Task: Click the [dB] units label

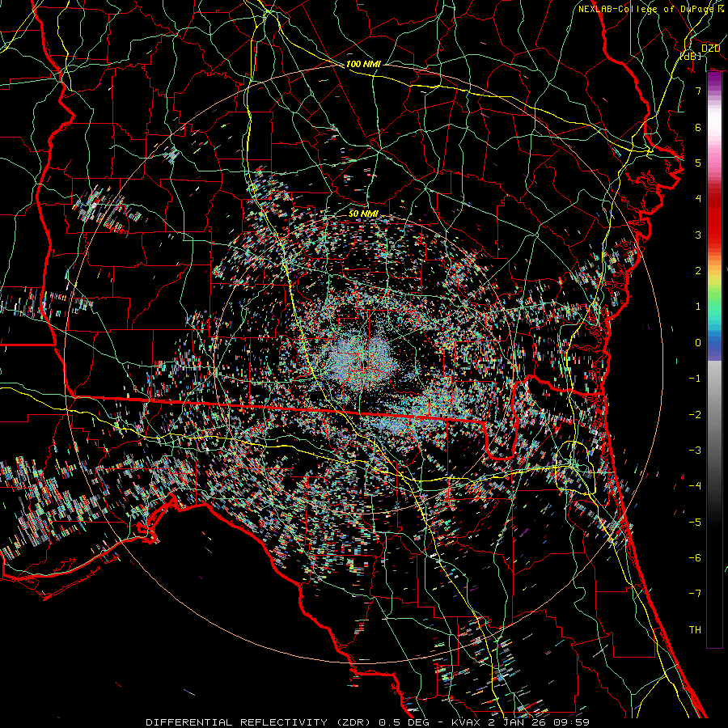Action: (x=691, y=57)
